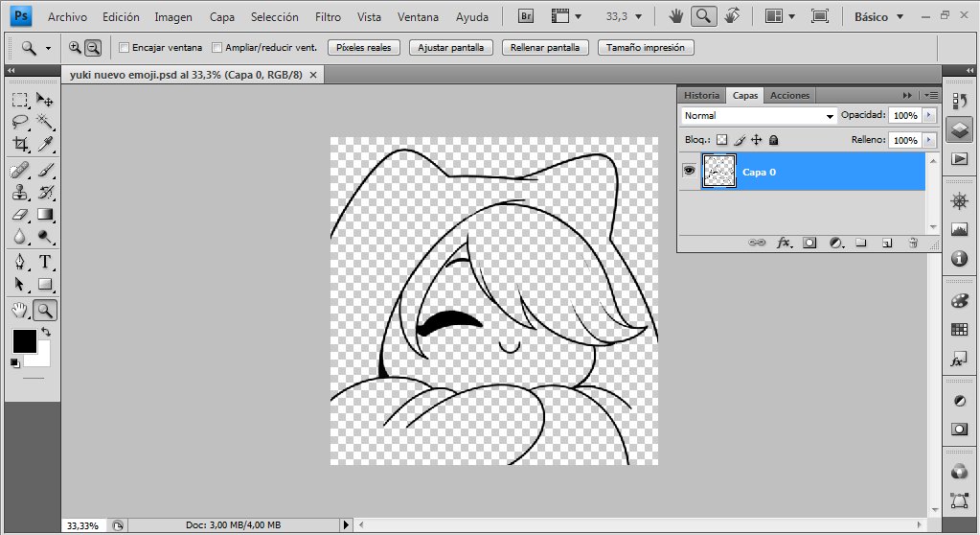Click the Píxeles reales button
Viewport: 980px width, 535px height.
[364, 48]
